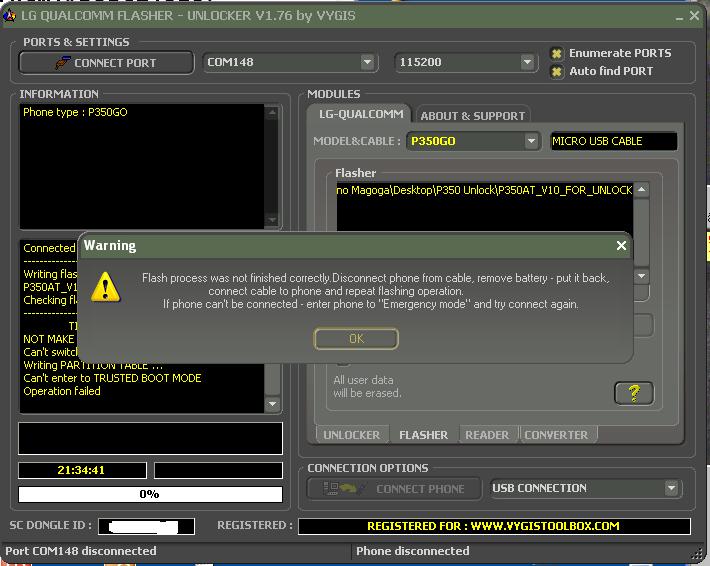
Task: Close the LG Qualcomm Flasher window
Action: 694,16
